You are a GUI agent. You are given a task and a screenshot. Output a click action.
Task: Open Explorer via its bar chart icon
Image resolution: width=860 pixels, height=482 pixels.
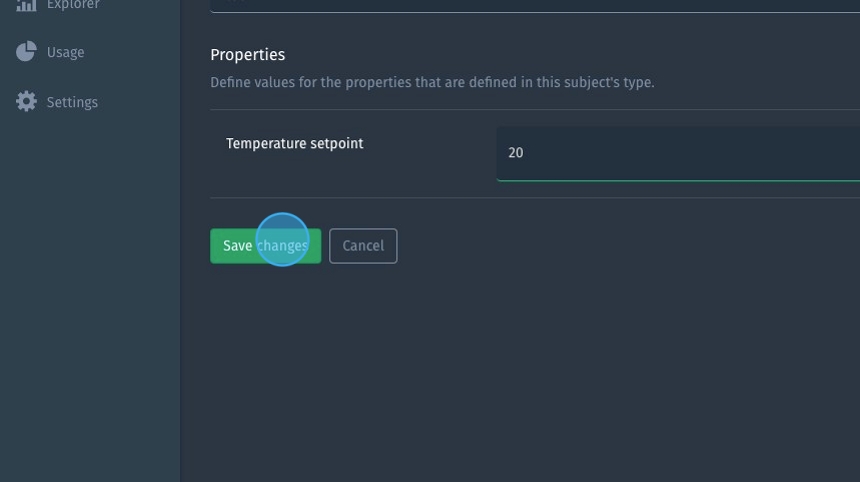click(26, 5)
